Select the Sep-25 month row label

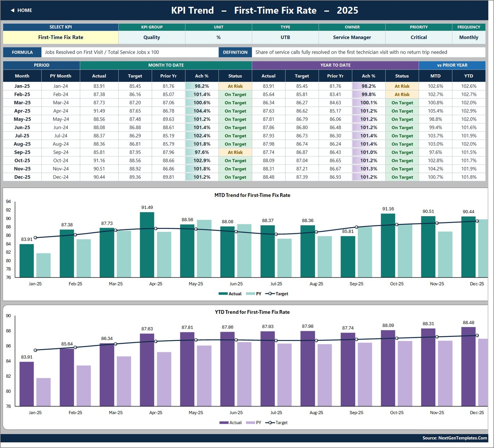click(x=22, y=152)
